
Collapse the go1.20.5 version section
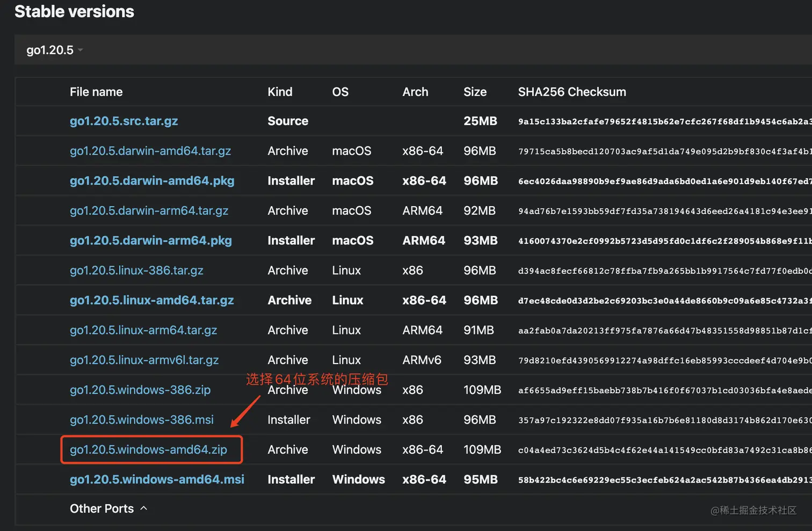54,50
